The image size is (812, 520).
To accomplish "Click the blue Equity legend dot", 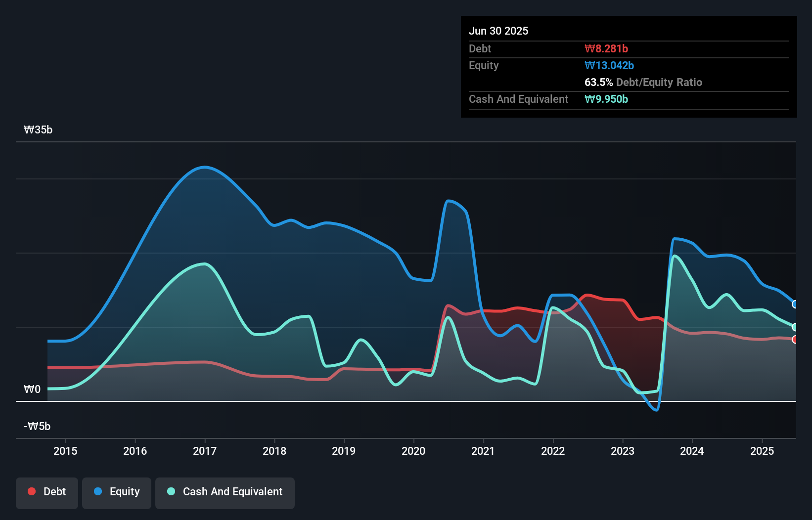I will click(x=98, y=491).
